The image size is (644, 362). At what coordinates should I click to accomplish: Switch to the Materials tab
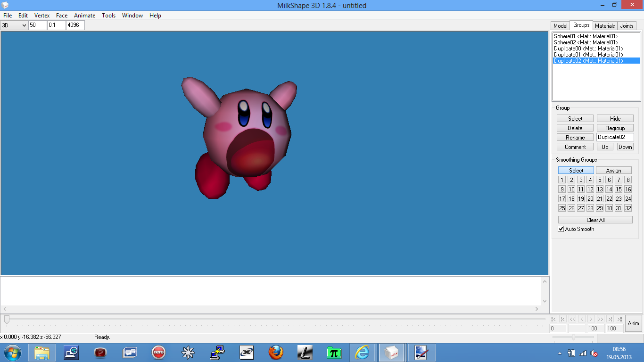pos(604,26)
